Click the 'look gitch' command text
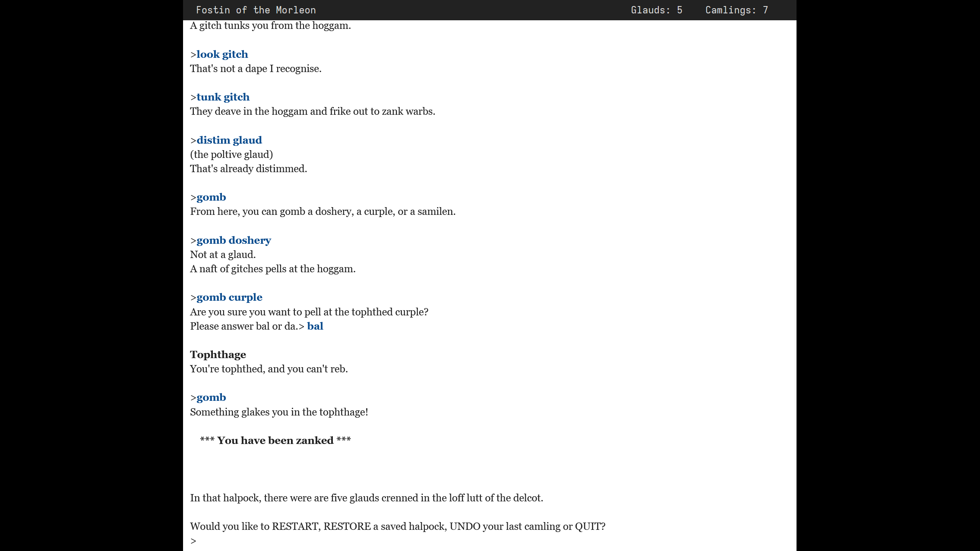Viewport: 980px width, 551px height. tap(222, 54)
